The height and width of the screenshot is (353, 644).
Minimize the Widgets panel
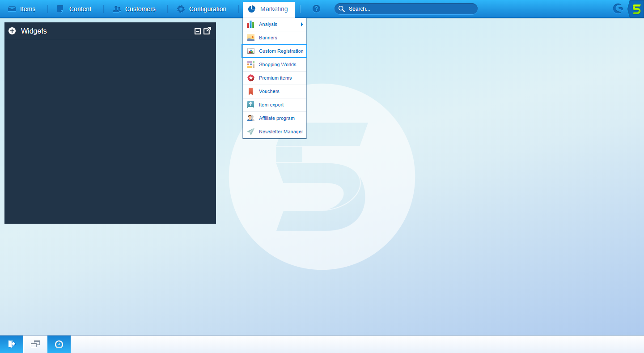coord(198,31)
